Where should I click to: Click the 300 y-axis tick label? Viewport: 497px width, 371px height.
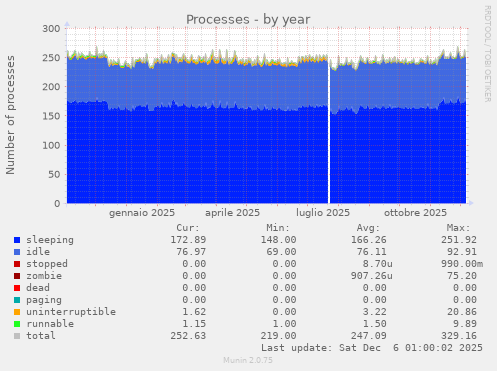click(x=51, y=29)
